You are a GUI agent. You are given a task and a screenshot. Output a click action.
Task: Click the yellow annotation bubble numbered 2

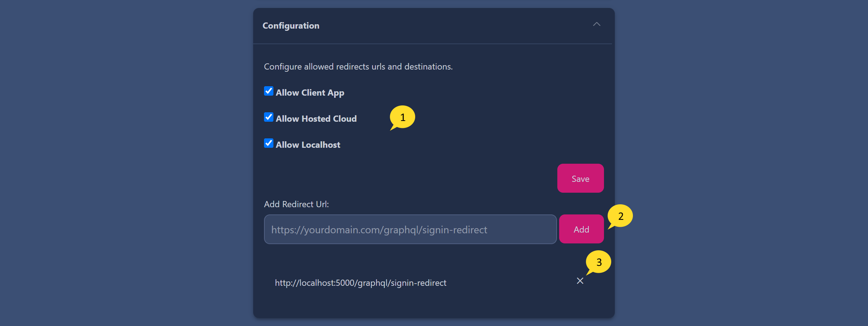point(621,216)
